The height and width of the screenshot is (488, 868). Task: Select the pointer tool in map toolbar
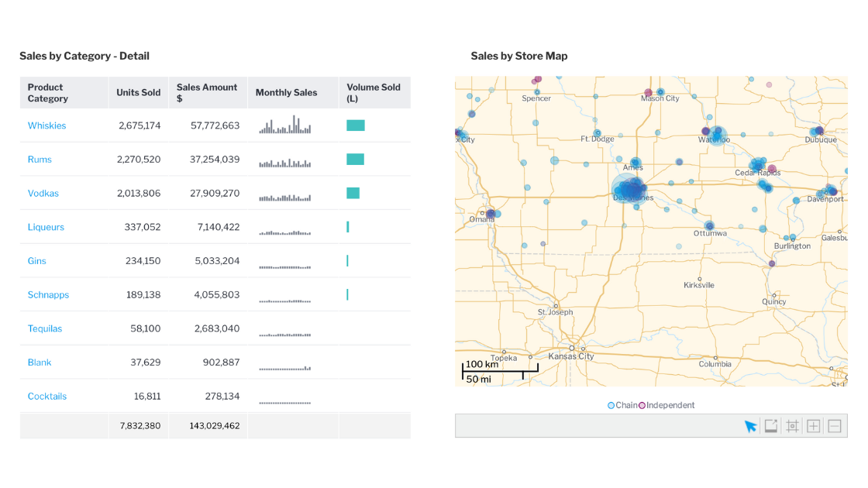click(750, 426)
